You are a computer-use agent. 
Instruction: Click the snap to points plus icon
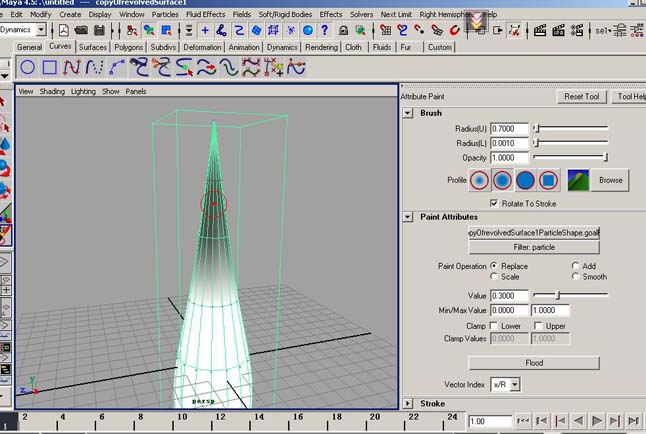205,30
